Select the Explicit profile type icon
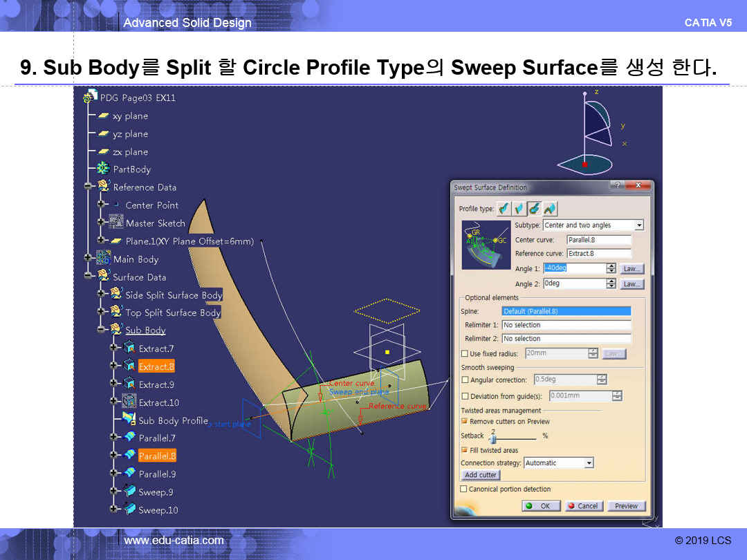The width and height of the screenshot is (747, 560). click(504, 209)
